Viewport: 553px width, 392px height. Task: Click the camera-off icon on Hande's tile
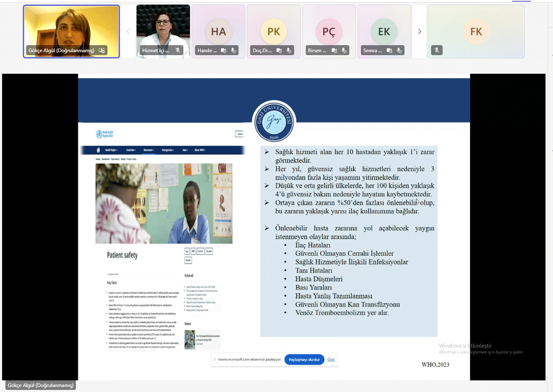pyautogui.click(x=223, y=50)
